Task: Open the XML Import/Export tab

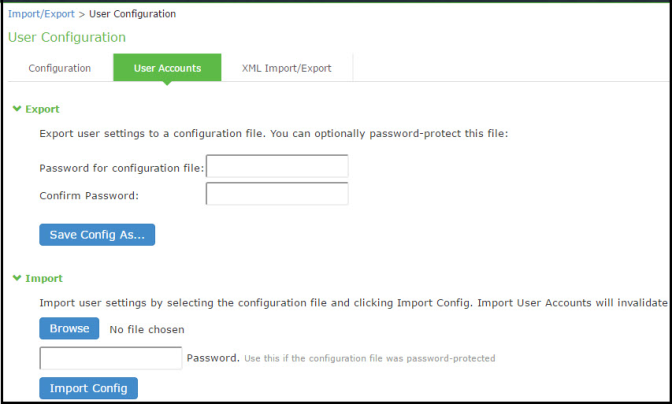Action: [286, 68]
